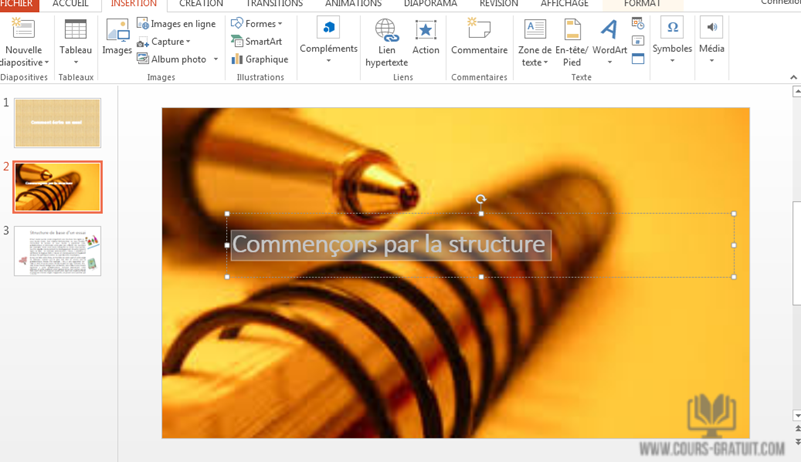Add a Commentaire to the slide
The height and width of the screenshot is (462, 801).
pos(479,37)
